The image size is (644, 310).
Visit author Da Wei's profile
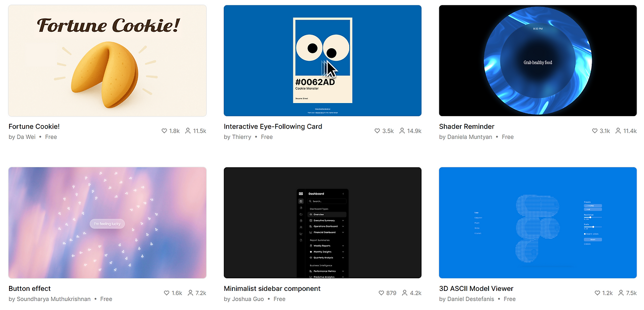[26, 137]
